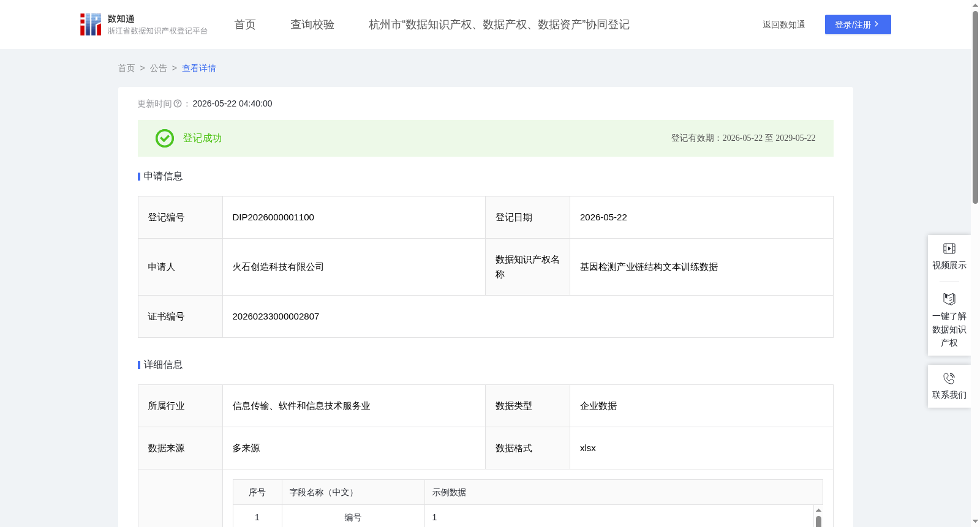Open 杭州市协同登记 navigation item

pos(499,24)
